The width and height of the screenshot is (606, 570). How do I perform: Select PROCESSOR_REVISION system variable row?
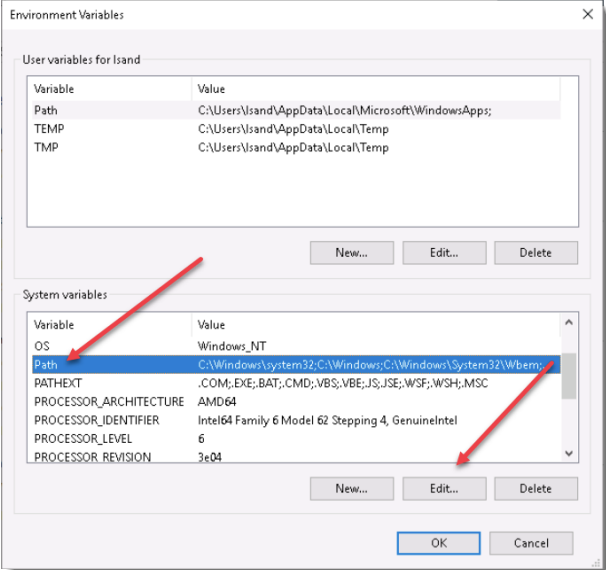296,456
